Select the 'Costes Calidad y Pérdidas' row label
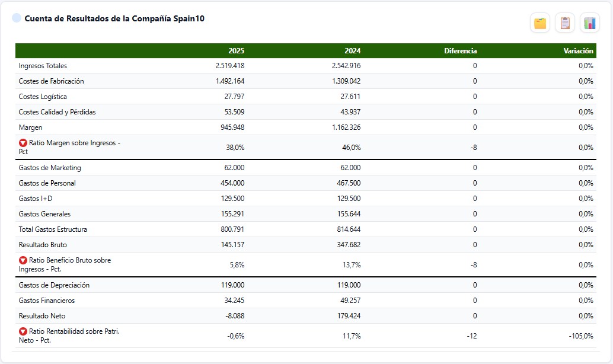613x364 pixels. pyautogui.click(x=57, y=112)
